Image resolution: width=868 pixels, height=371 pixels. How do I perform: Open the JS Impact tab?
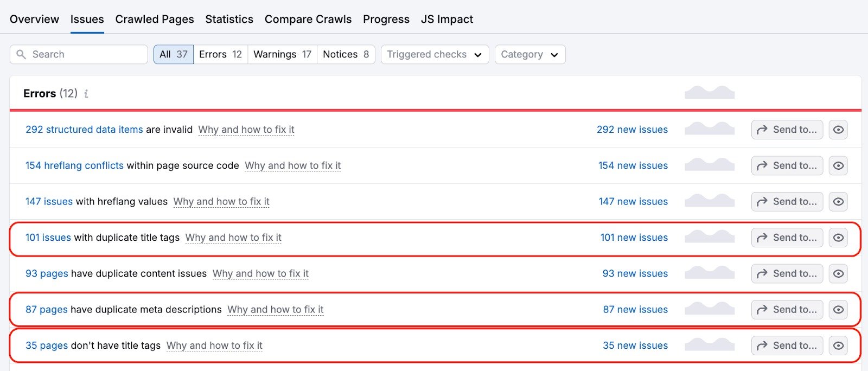[446, 20]
